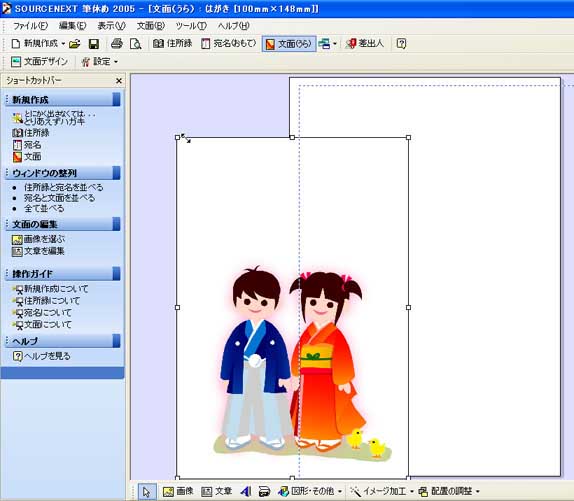Viewport: 574px width, 501px height.
Task: Open the 設定 dropdown
Action: point(100,61)
